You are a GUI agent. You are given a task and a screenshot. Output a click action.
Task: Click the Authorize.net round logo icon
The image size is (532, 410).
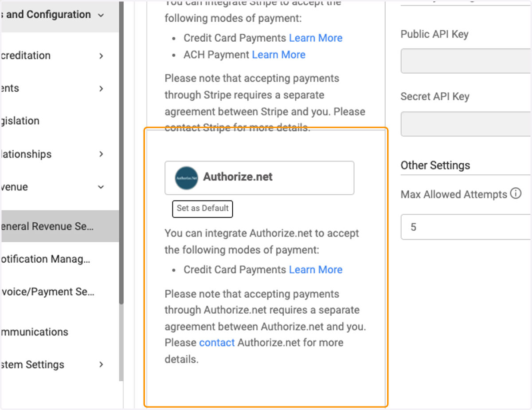click(x=186, y=178)
